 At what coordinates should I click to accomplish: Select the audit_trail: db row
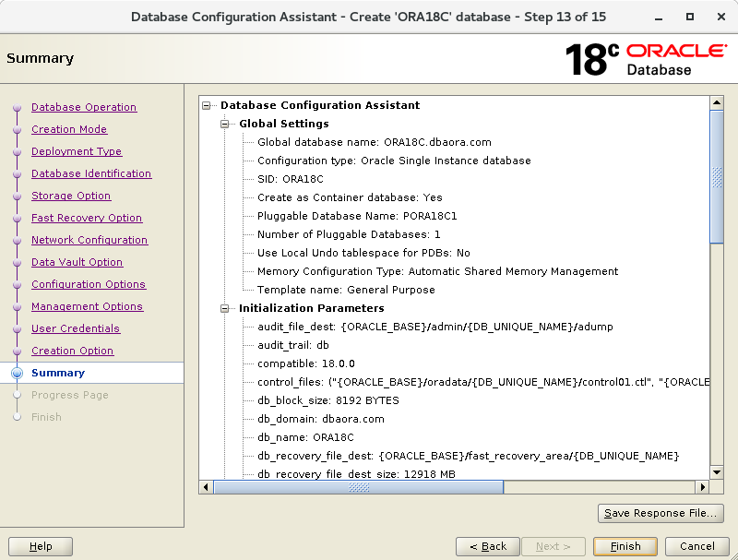pos(292,345)
